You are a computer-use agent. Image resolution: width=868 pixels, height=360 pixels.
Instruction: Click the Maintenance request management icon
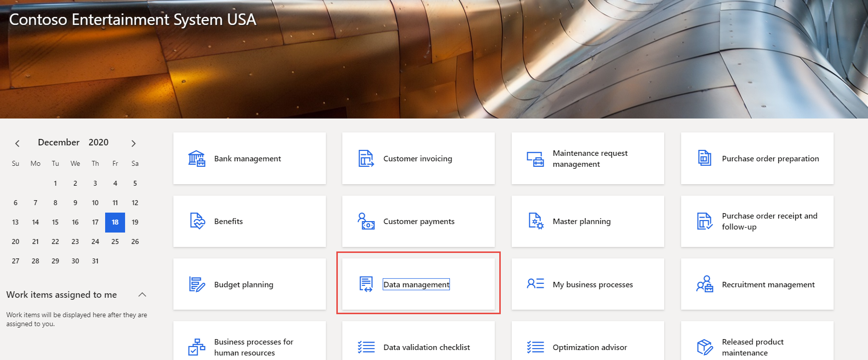pos(535,159)
